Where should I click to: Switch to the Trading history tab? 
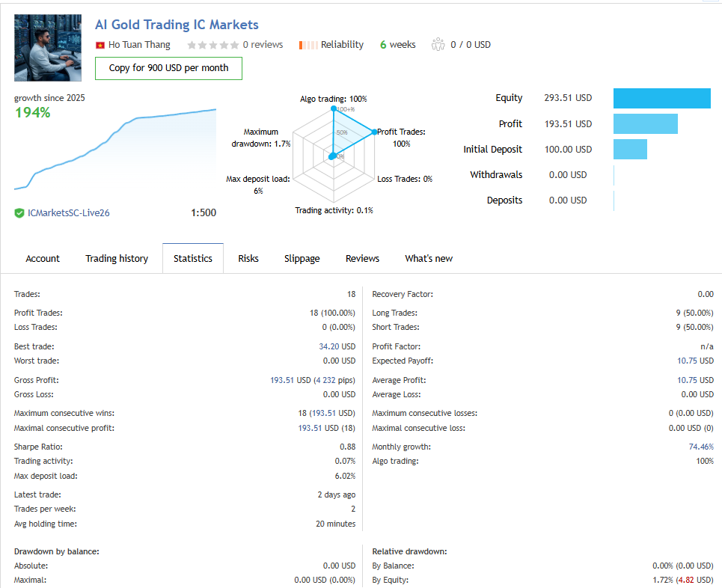pyautogui.click(x=117, y=258)
